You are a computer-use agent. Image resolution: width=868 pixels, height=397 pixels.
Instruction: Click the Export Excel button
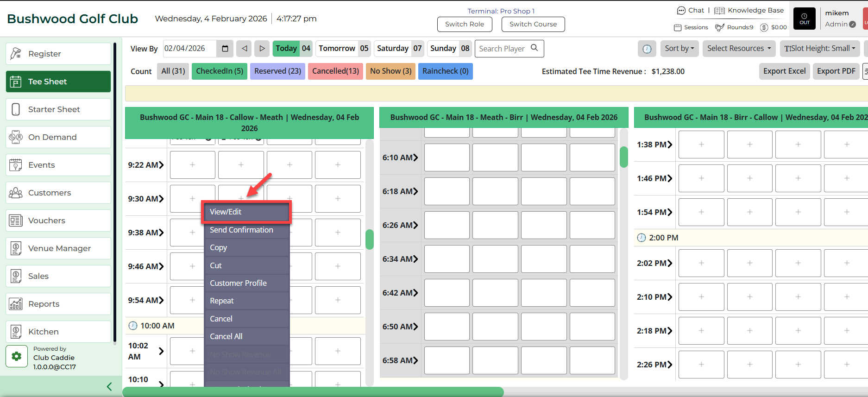tap(784, 71)
